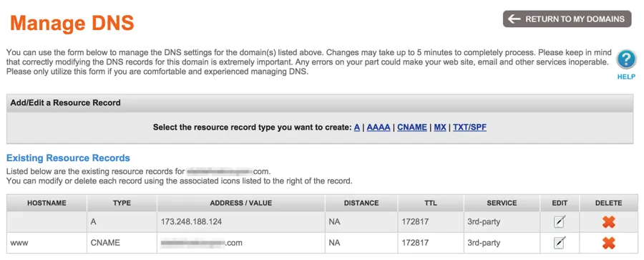Select the SERVICE column header

coord(502,203)
